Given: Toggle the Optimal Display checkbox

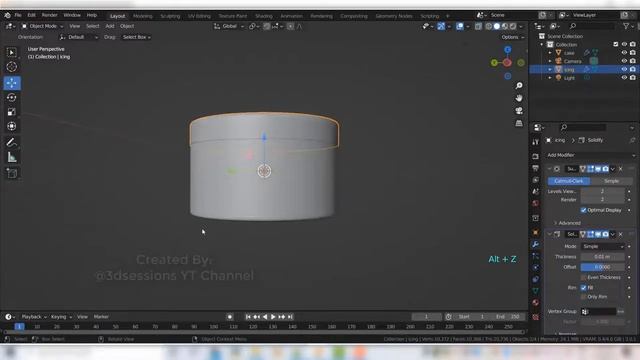Looking at the screenshot, I should click(x=583, y=210).
